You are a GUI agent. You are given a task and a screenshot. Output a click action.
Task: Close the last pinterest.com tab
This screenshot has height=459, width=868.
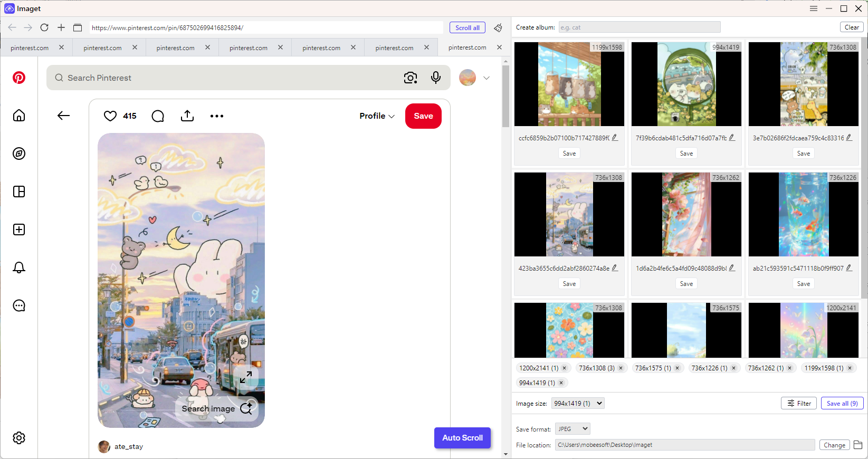click(x=500, y=47)
